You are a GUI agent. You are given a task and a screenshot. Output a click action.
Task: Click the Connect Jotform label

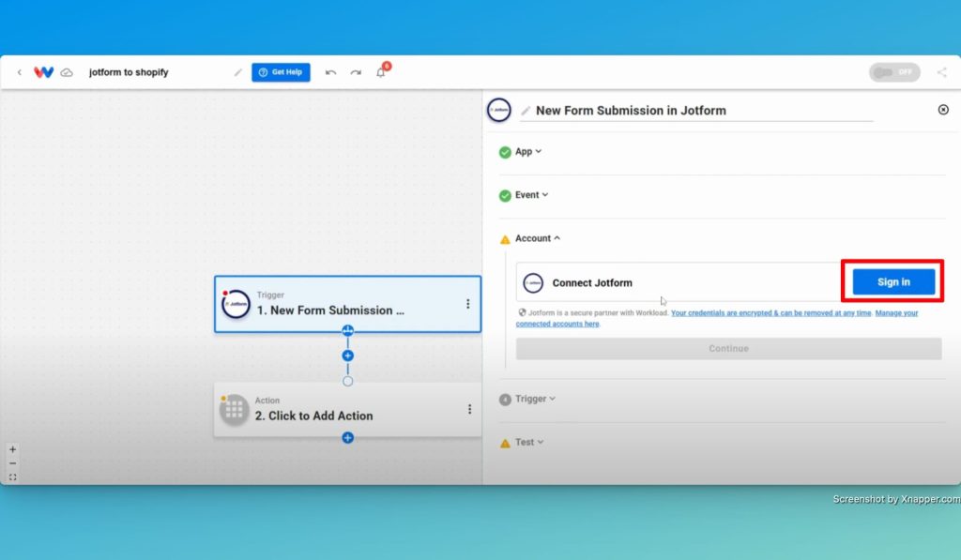(x=592, y=282)
